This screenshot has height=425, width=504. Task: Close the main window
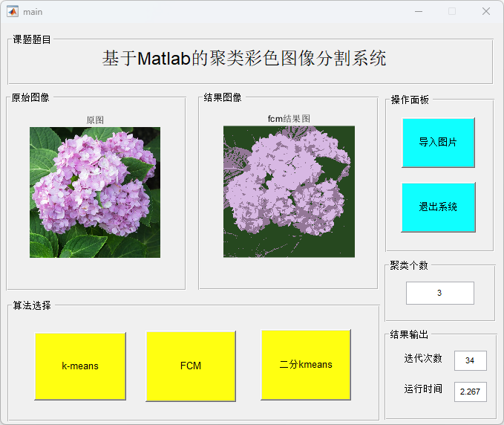click(486, 12)
